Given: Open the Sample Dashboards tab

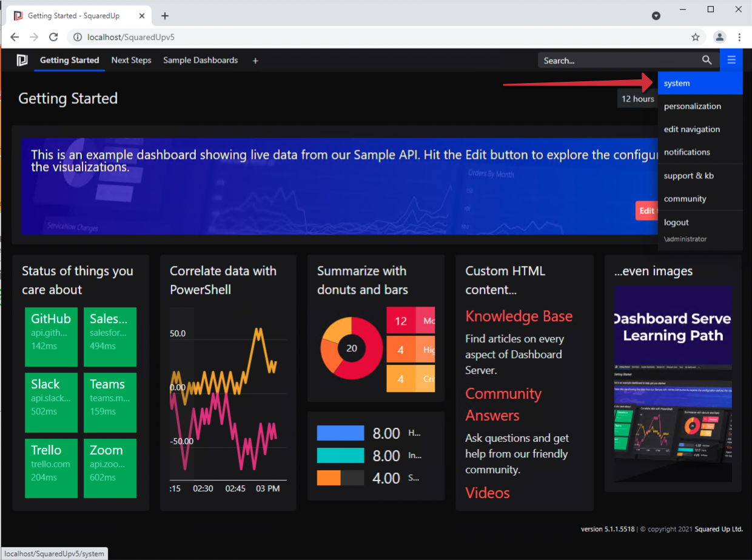Looking at the screenshot, I should [200, 61].
